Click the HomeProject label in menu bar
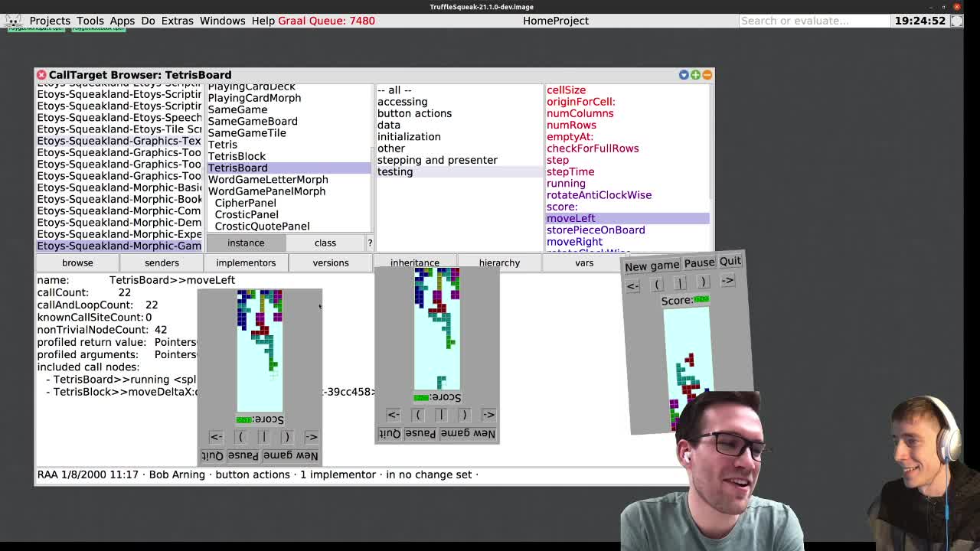Image resolution: width=980 pixels, height=551 pixels. (x=556, y=21)
